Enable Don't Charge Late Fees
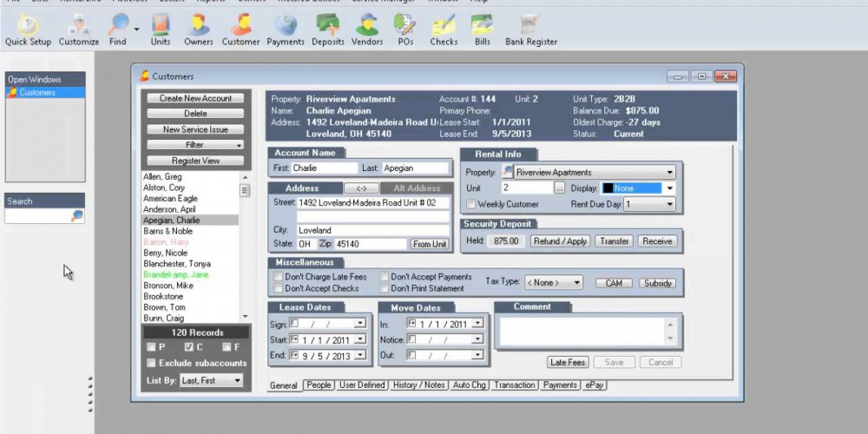Screen dimensions: 868x434 click(278, 277)
